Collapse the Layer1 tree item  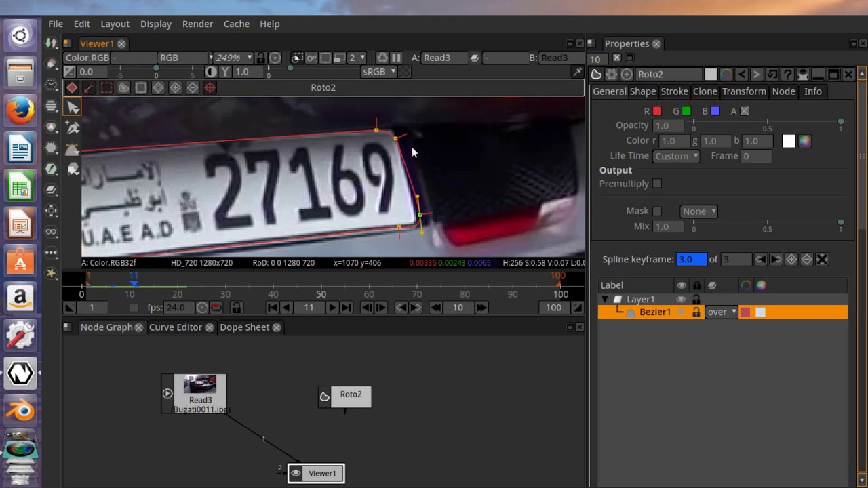605,299
